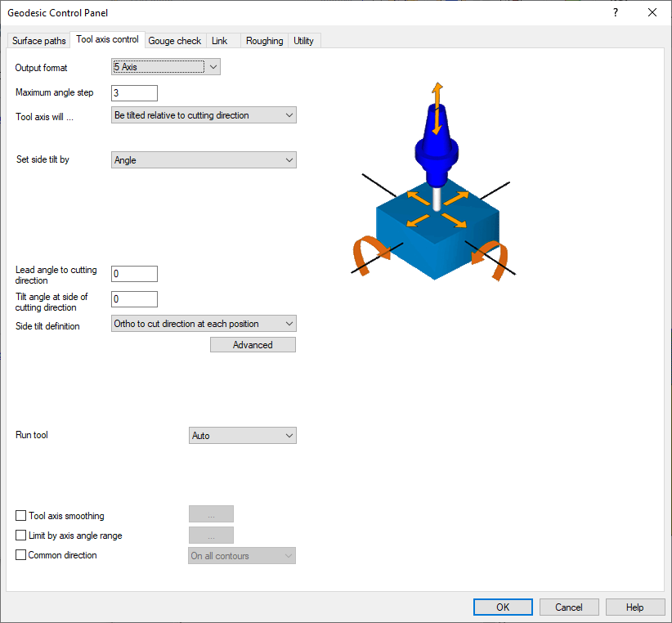Open the Run tool dropdown
Viewport: 672px width, 623px height.
coord(243,435)
